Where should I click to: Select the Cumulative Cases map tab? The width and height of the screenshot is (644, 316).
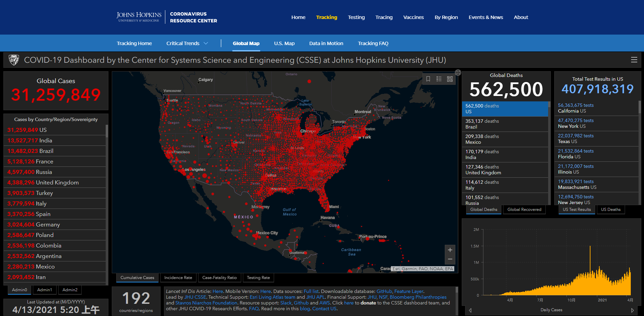click(x=137, y=278)
